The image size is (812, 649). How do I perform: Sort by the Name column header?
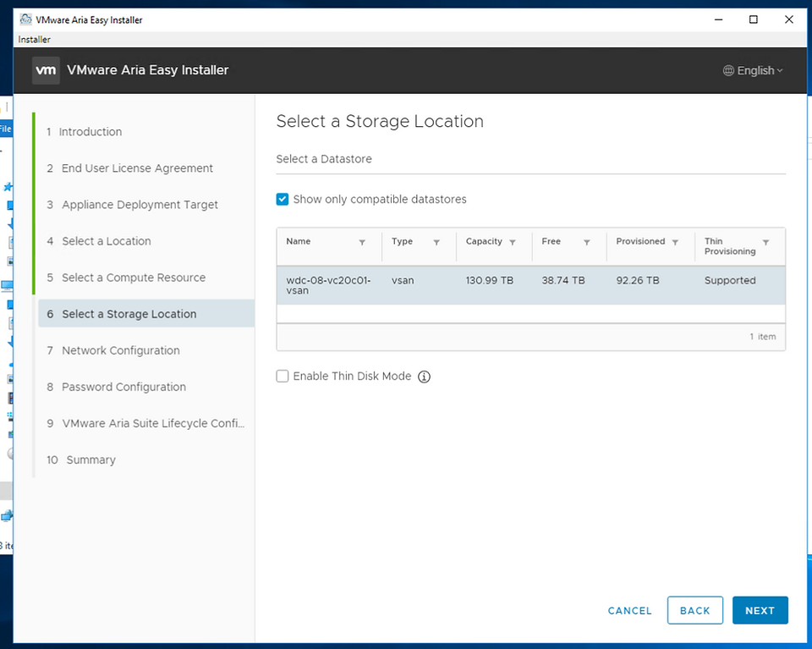click(299, 241)
